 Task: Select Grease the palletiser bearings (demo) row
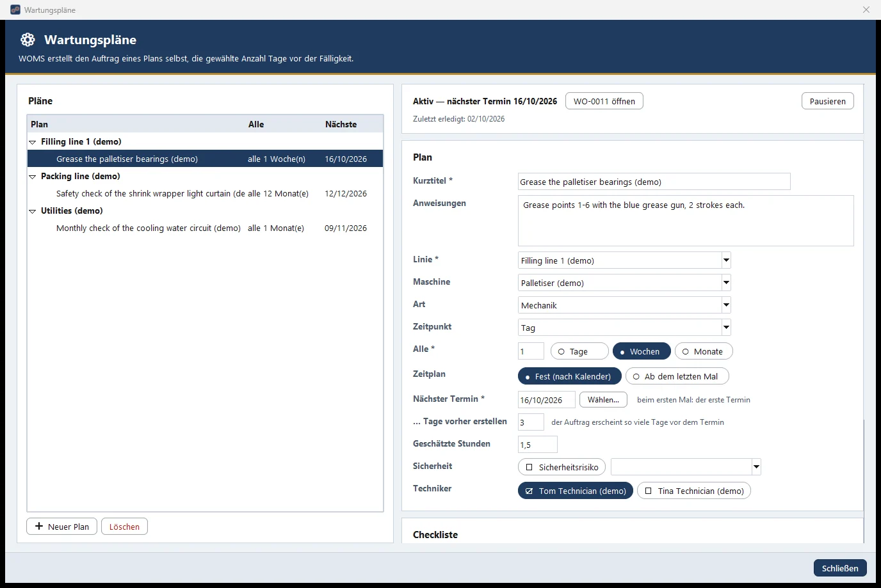pyautogui.click(x=205, y=159)
